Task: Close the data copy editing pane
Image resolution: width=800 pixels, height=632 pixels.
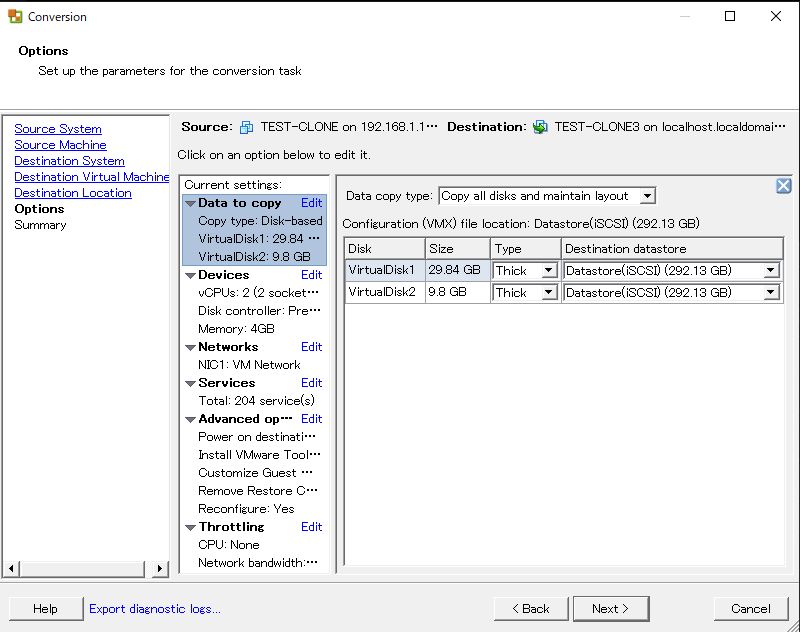Action: pos(784,186)
